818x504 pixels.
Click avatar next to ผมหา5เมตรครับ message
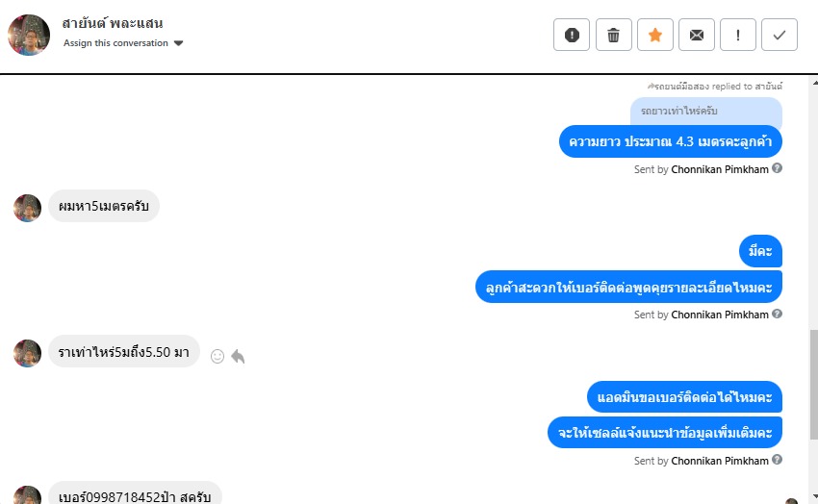coord(27,208)
